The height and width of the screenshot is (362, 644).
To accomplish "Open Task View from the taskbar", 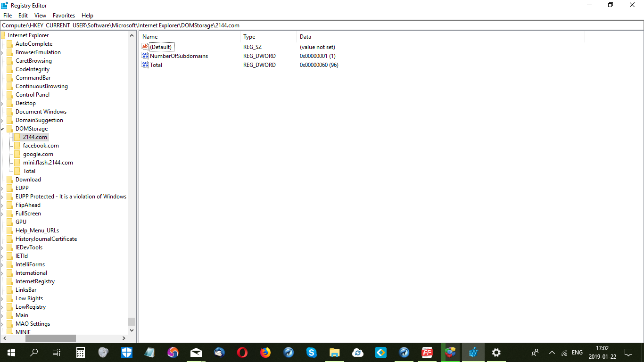I will pyautogui.click(x=57, y=353).
